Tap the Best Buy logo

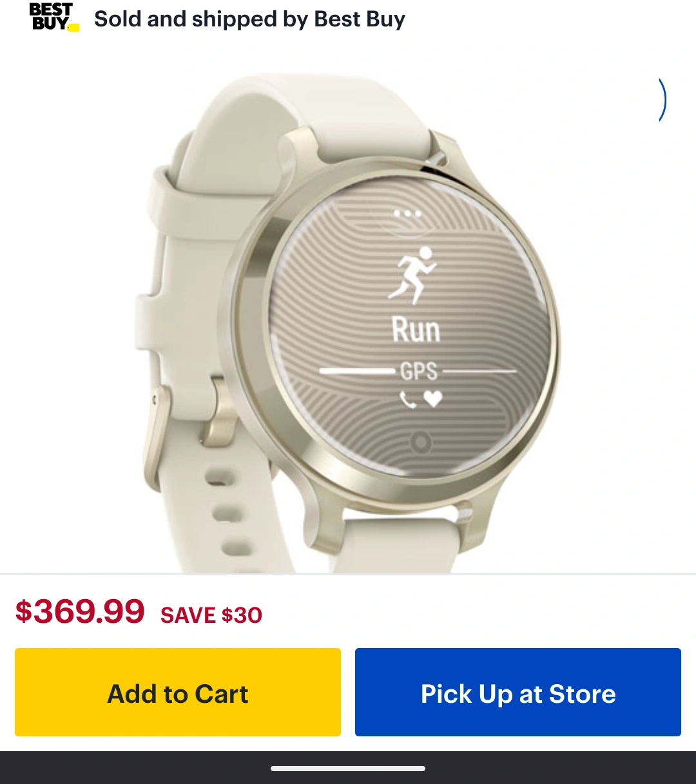54,17
